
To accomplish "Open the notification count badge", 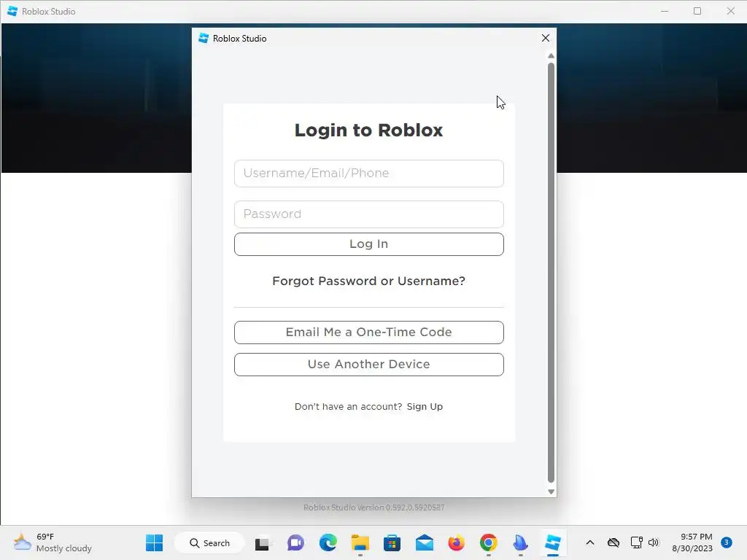I will click(x=726, y=542).
